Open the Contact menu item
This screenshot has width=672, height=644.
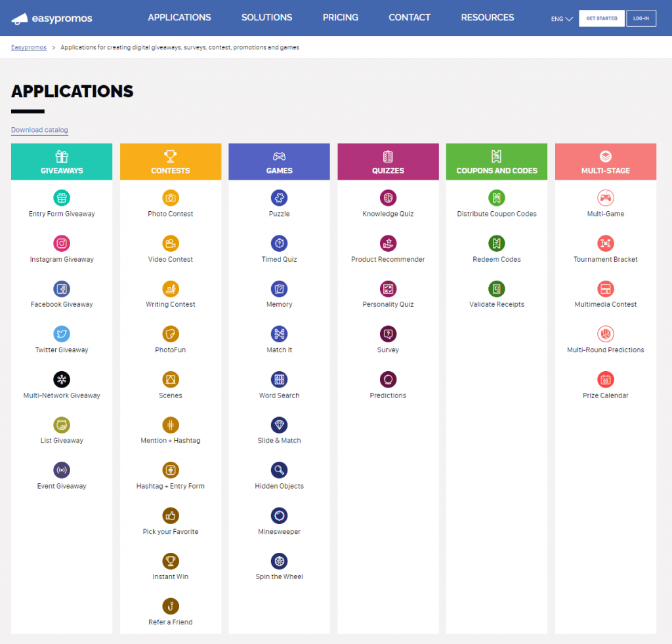(409, 18)
